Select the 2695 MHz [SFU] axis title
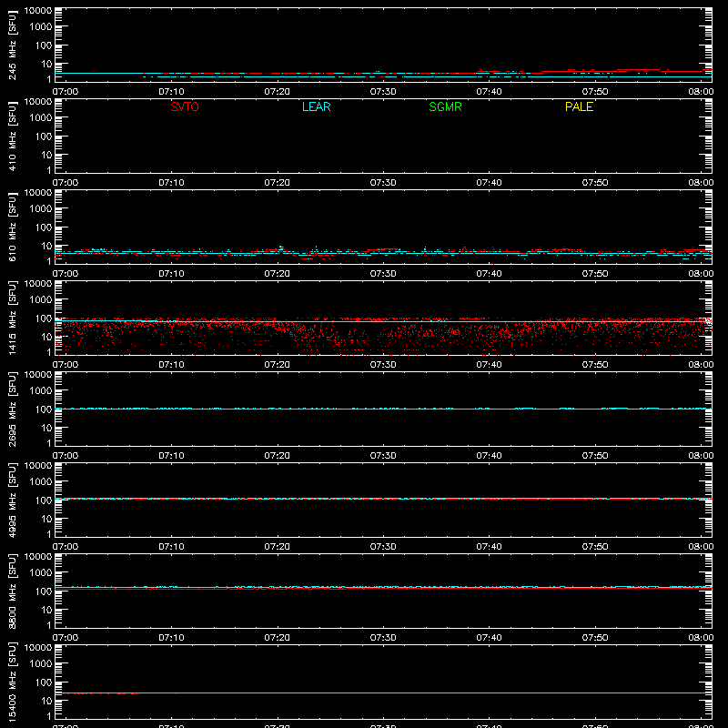Screen dimensions: 728x728 [x=12, y=409]
